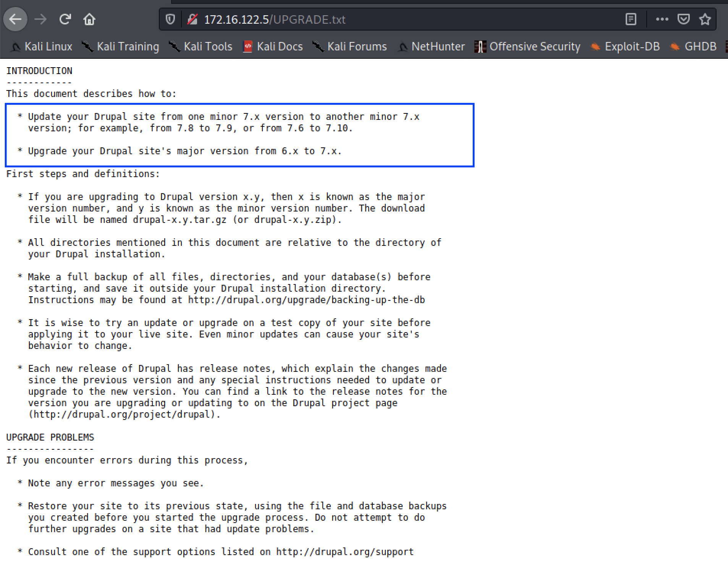Image resolution: width=728 pixels, height=565 pixels.
Task: Open the Kali Docs bookmark
Action: pyautogui.click(x=273, y=47)
